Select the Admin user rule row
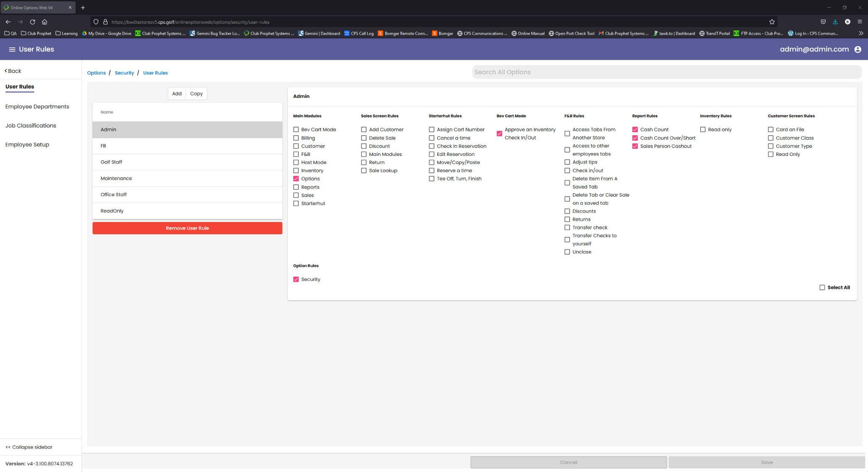Screen dimensions: 868x472 [x=187, y=130]
